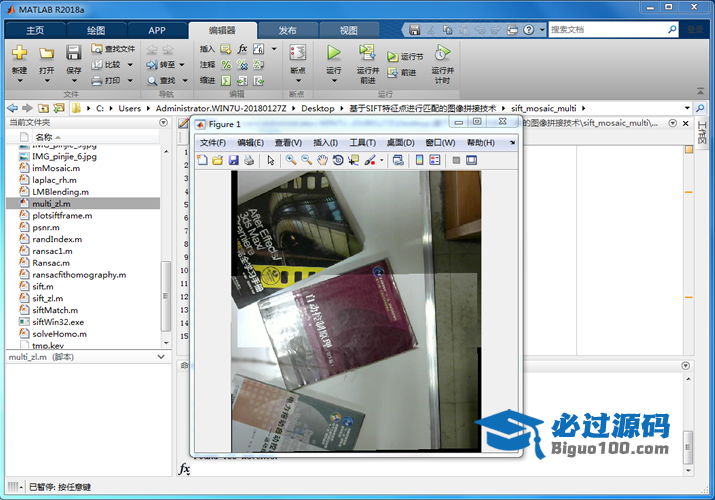
Task: Click the 断点 breakpoints icon
Action: [298, 52]
